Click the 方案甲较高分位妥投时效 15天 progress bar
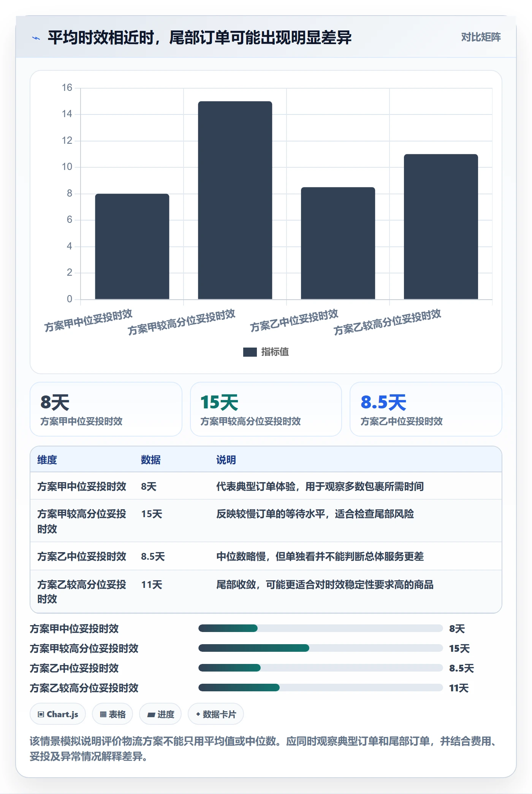This screenshot has height=794, width=532. click(x=321, y=648)
